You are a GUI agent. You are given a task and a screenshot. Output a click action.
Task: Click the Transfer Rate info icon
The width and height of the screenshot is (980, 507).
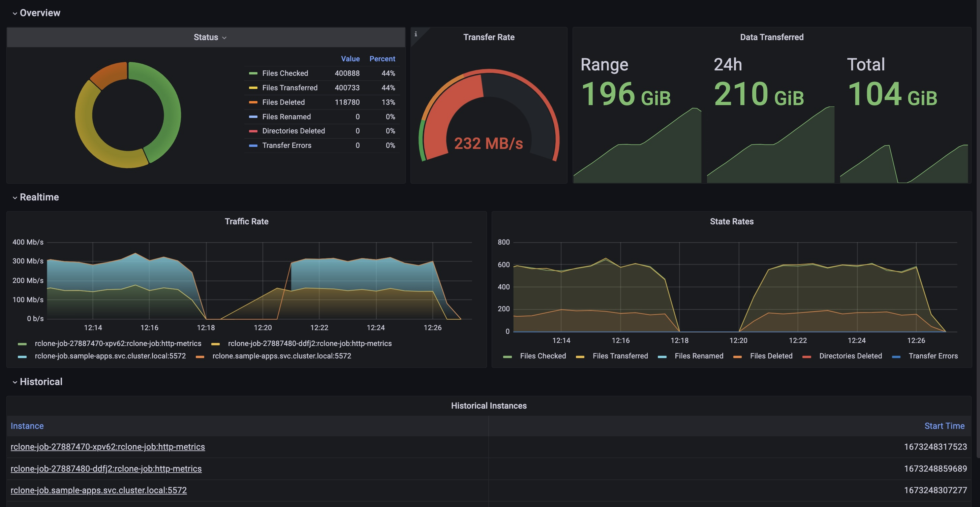point(416,34)
